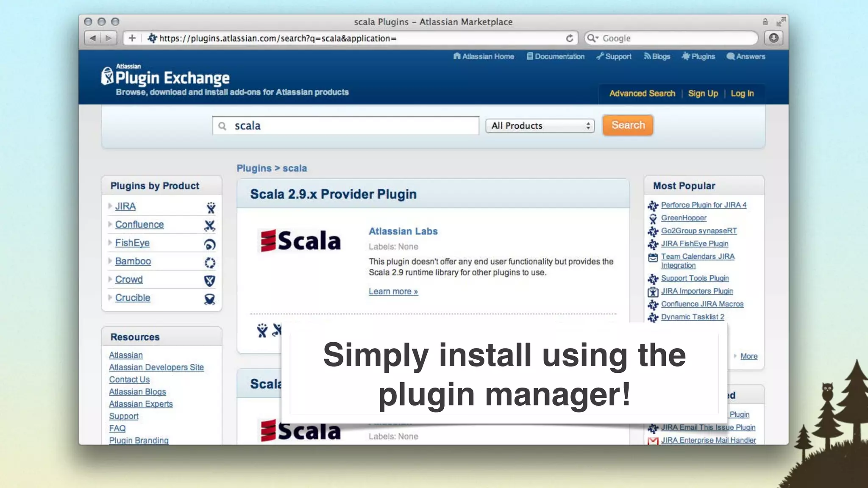Expand the Crucible product category
The width and height of the screenshot is (868, 488).
(110, 297)
